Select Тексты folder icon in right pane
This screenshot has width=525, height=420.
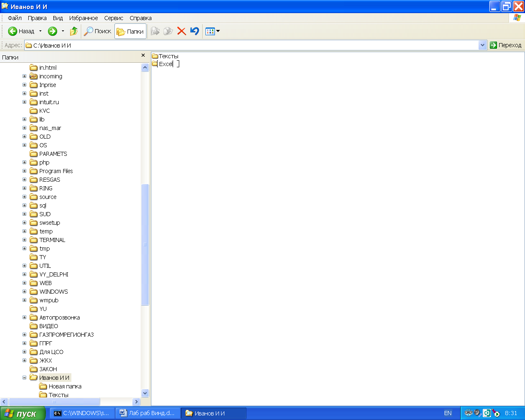pos(155,56)
